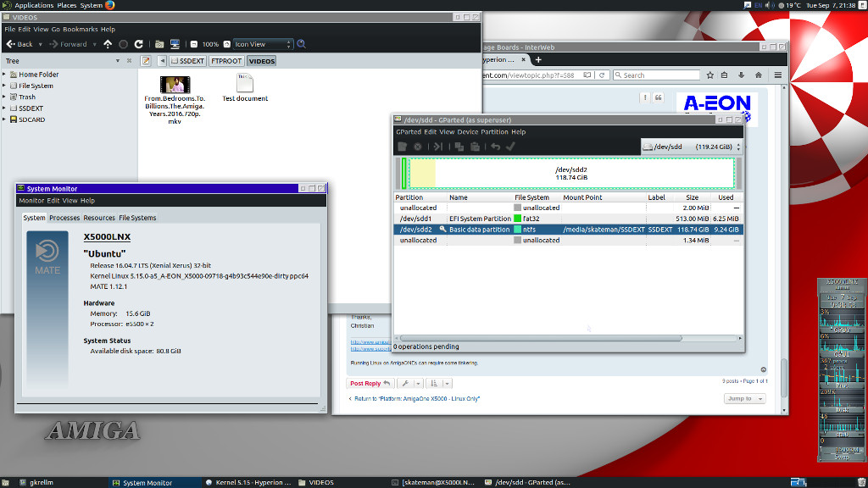Launch Firefox from the top panel
This screenshot has width=868, height=488.
(x=110, y=5)
